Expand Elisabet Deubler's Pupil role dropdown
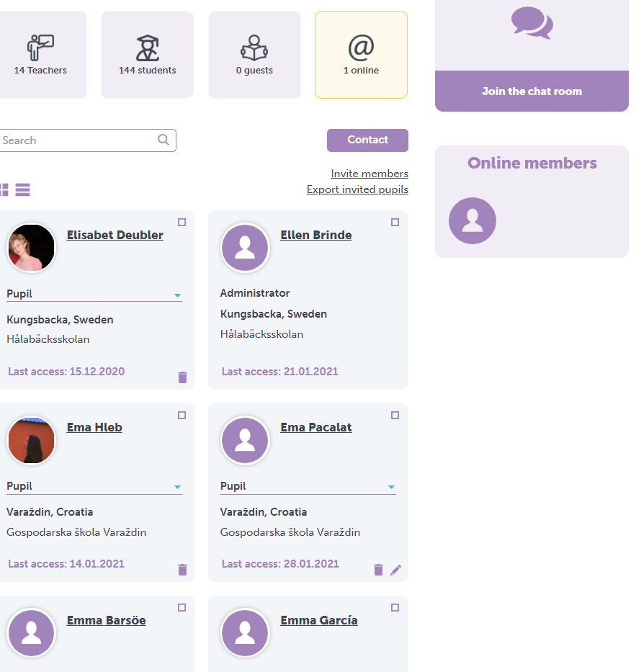Screen dimensions: 636x672 pyautogui.click(x=94, y=294)
